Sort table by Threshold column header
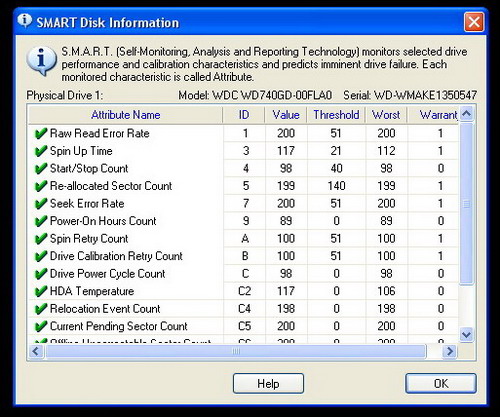The height and width of the screenshot is (417, 500). click(x=336, y=115)
